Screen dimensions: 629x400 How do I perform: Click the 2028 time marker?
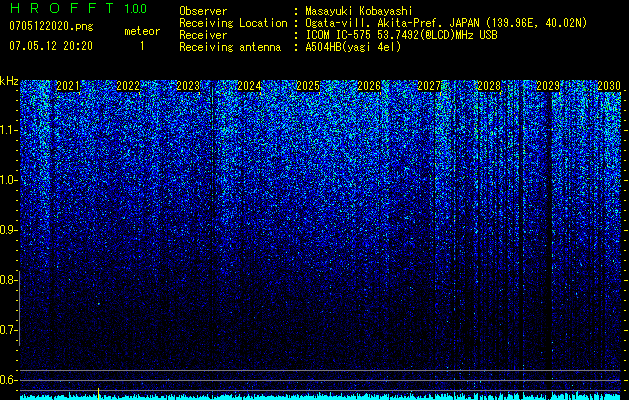pos(489,86)
